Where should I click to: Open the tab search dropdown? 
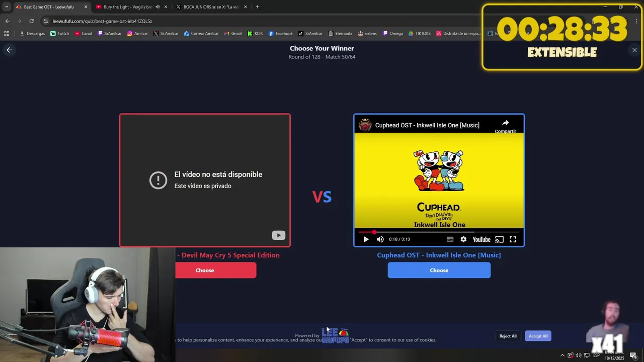tap(7, 7)
